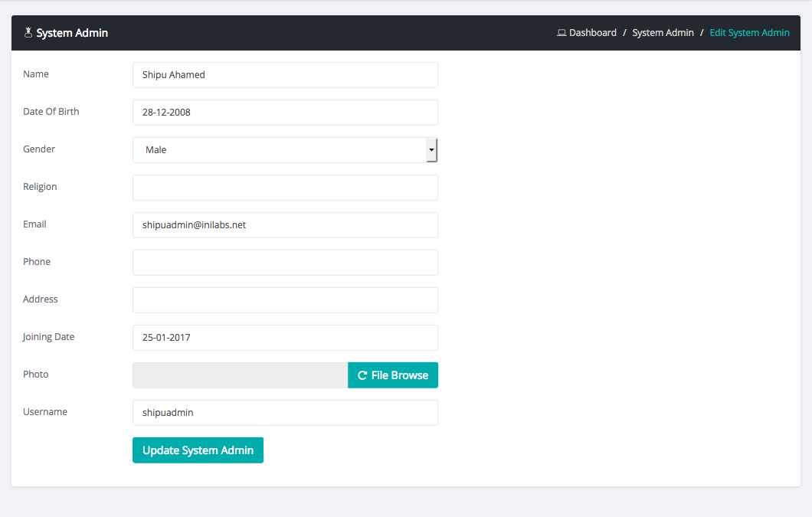Open System Admin breadcrumb link

click(x=663, y=33)
